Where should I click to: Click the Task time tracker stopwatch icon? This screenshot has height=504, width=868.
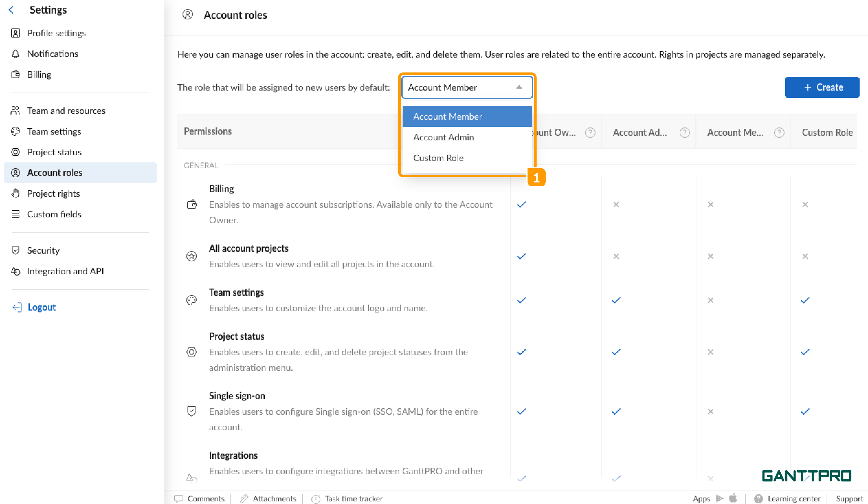(x=316, y=498)
